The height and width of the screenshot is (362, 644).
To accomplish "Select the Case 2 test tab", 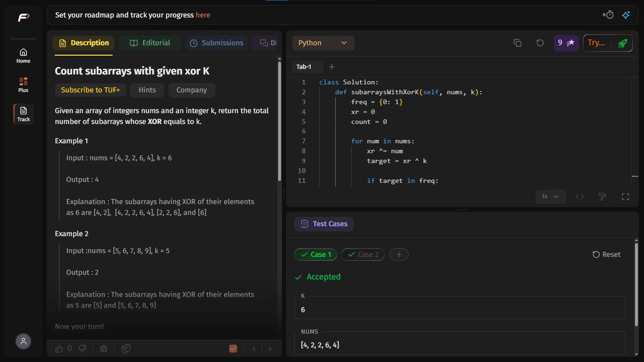I will pyautogui.click(x=363, y=255).
